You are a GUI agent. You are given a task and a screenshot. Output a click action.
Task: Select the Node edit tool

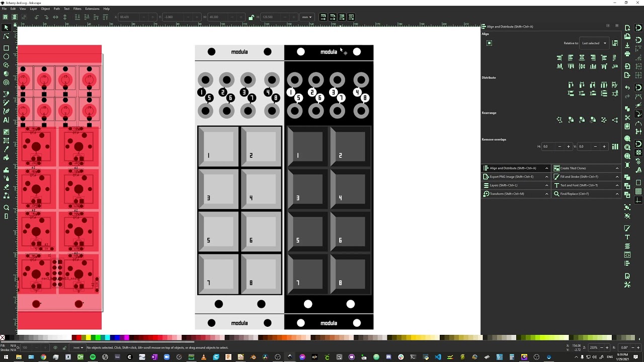pos(6,36)
